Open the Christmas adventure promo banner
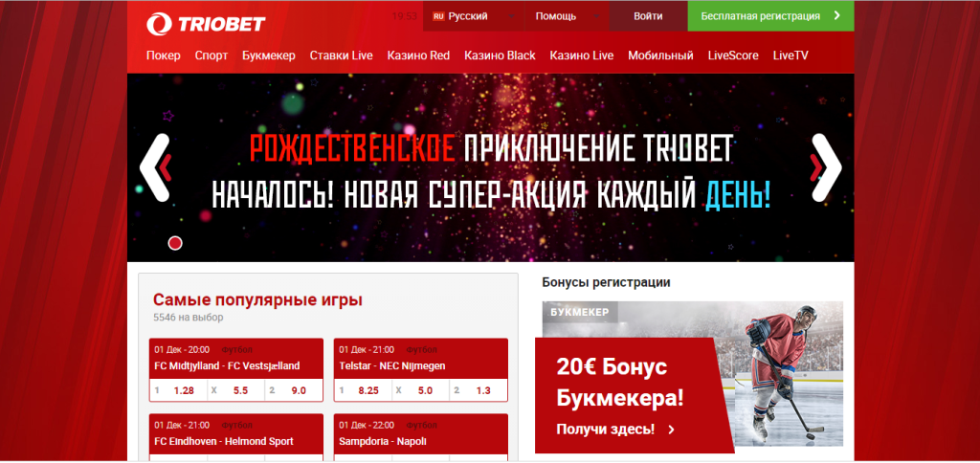The height and width of the screenshot is (463, 980). [491, 167]
